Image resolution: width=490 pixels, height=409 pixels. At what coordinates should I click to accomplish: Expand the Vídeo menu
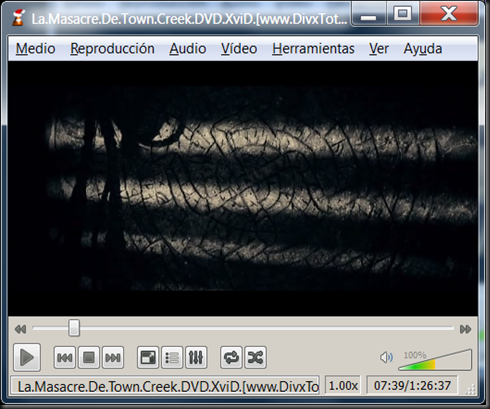pos(239,49)
